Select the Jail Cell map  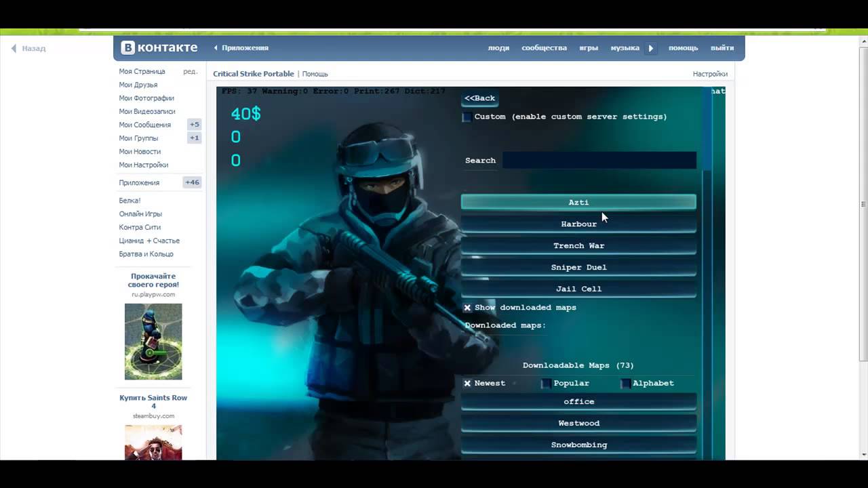point(578,289)
